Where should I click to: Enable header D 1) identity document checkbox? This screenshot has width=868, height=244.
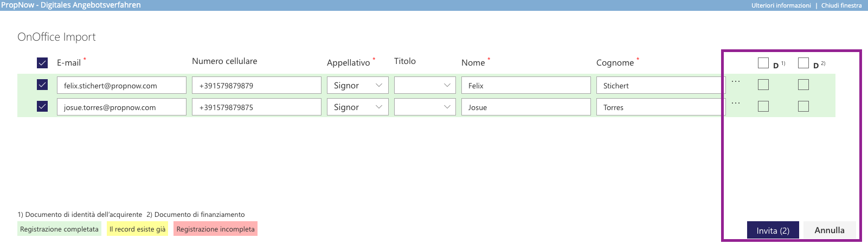(x=763, y=63)
